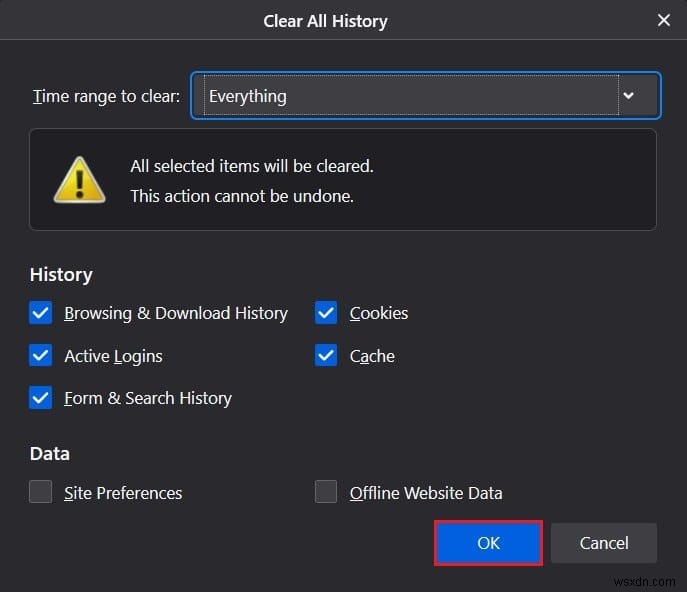Screen dimensions: 687x592
Task: Click "This action cannot be undone" text
Action: (x=242, y=196)
